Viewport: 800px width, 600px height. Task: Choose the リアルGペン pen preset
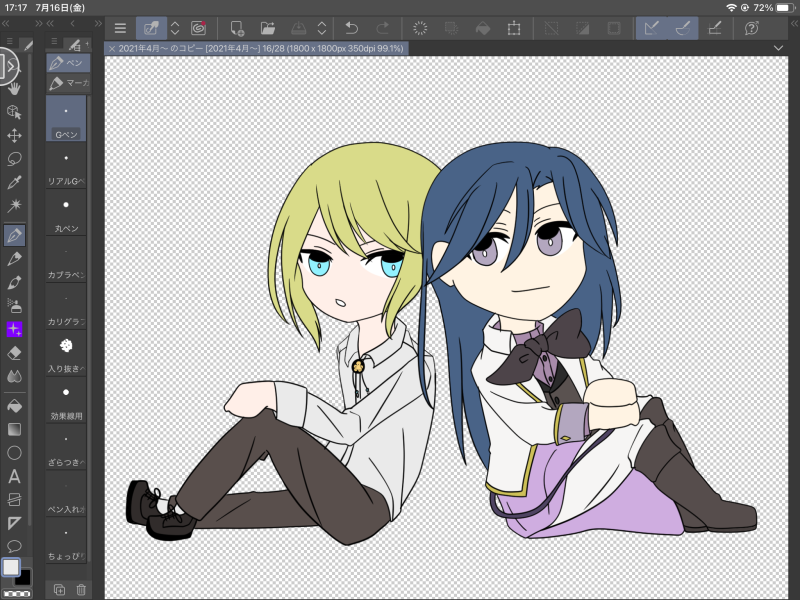coord(66,166)
